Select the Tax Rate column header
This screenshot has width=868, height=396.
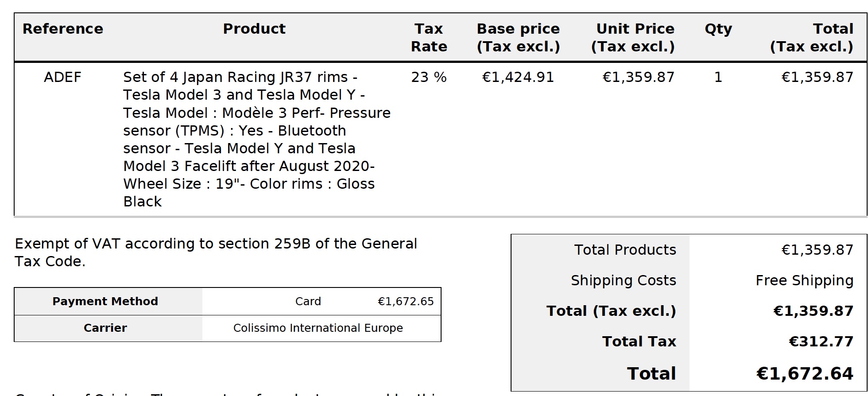[x=429, y=38]
